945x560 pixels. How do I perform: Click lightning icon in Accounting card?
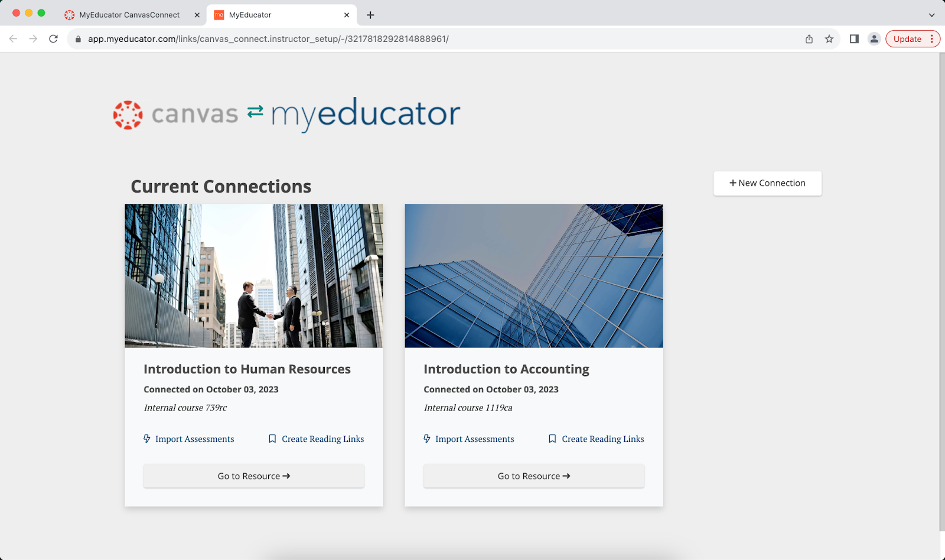[x=427, y=439]
